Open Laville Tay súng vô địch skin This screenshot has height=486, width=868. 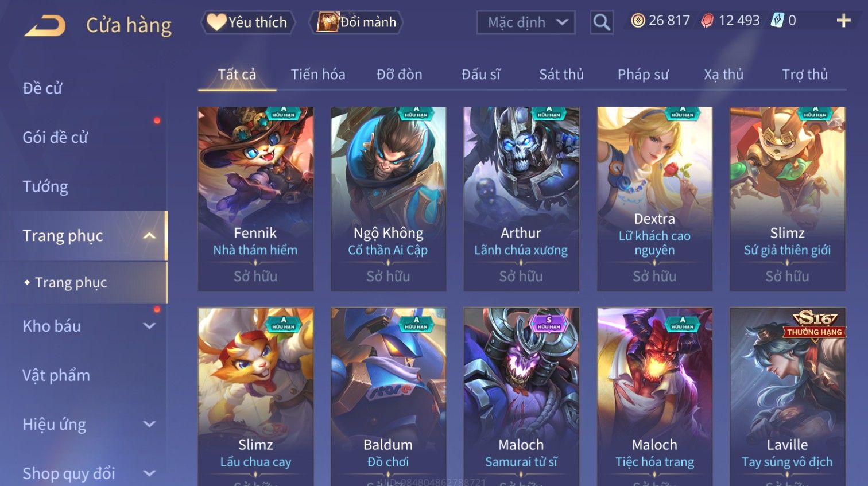787,396
